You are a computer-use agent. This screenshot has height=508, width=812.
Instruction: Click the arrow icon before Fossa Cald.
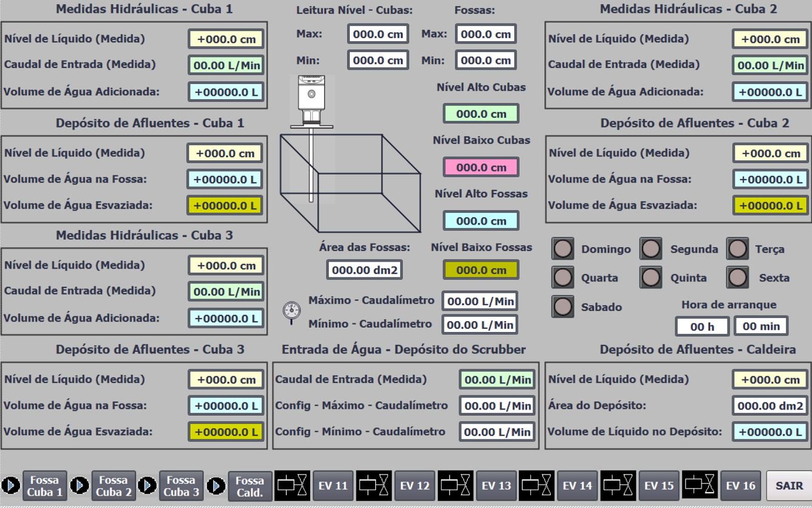click(x=216, y=486)
